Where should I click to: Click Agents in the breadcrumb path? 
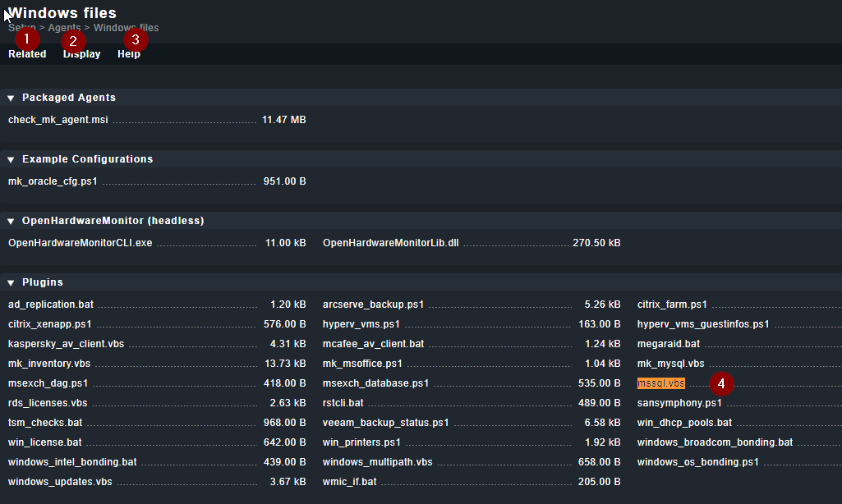64,28
